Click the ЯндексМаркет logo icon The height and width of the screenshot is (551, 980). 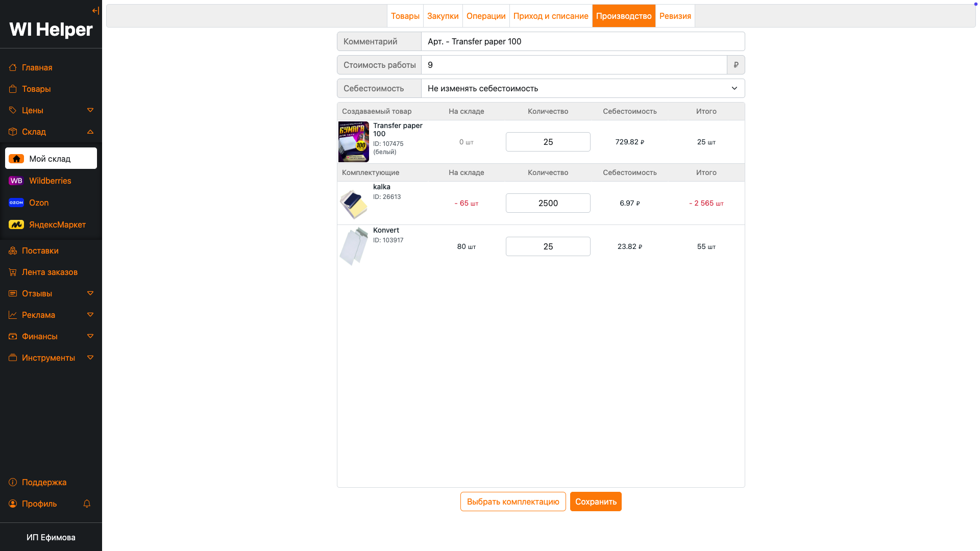tap(16, 224)
